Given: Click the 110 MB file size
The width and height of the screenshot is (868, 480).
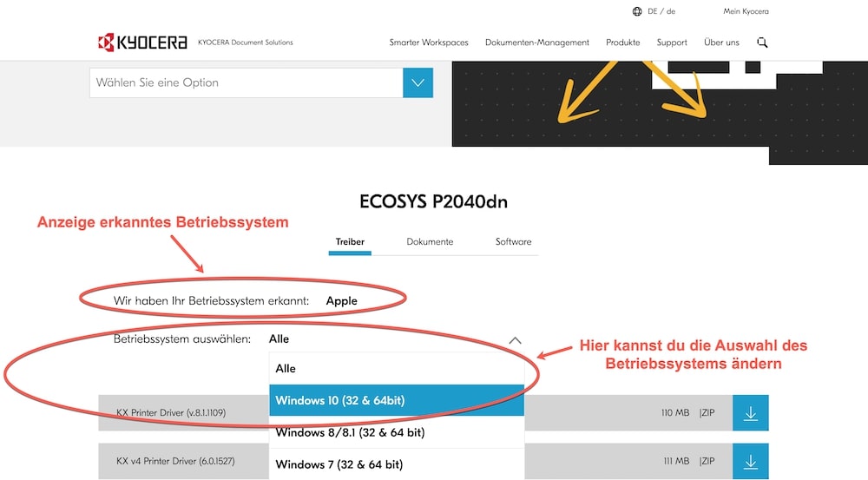Looking at the screenshot, I should pos(674,413).
